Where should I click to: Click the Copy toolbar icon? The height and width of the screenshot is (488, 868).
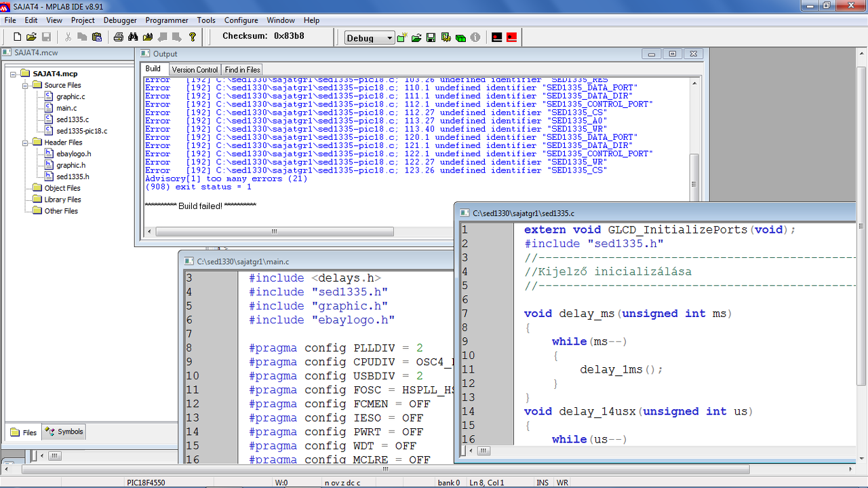click(x=82, y=37)
